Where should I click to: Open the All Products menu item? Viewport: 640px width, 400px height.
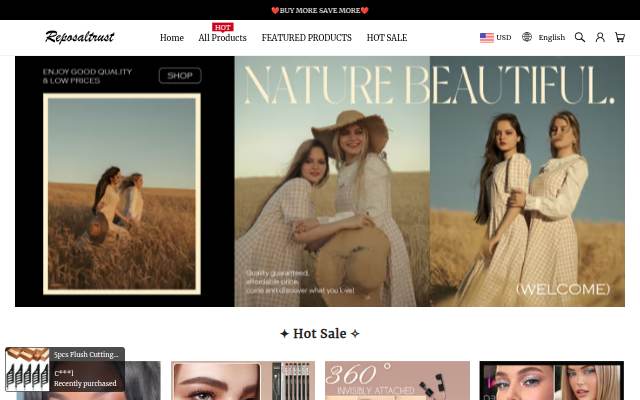[x=222, y=38]
